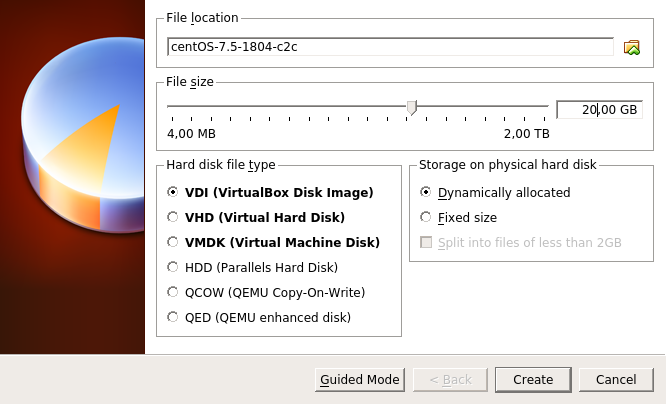This screenshot has width=666, height=404.
Task: Click the file location text field
Action: (390, 47)
